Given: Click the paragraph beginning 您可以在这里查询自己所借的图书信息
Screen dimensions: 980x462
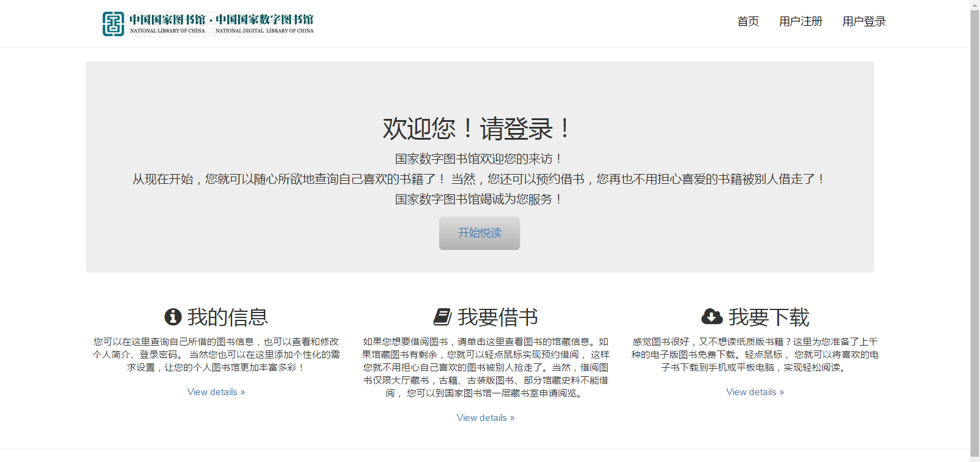Looking at the screenshot, I should pos(216,354).
